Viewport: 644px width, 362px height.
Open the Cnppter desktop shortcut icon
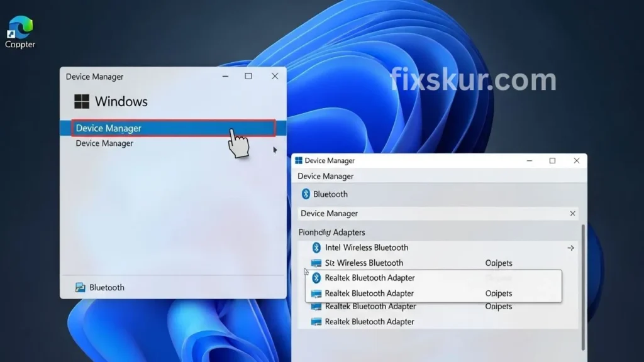pyautogui.click(x=19, y=31)
